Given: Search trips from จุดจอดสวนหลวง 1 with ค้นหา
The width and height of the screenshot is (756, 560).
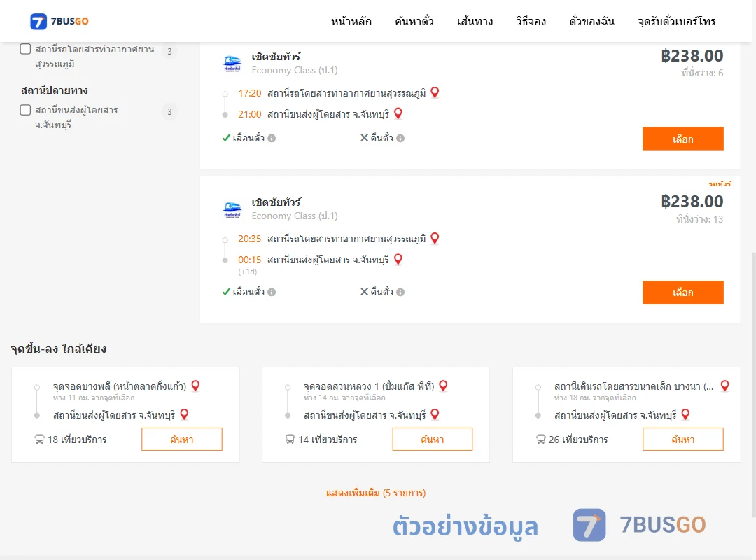Looking at the screenshot, I should [433, 440].
